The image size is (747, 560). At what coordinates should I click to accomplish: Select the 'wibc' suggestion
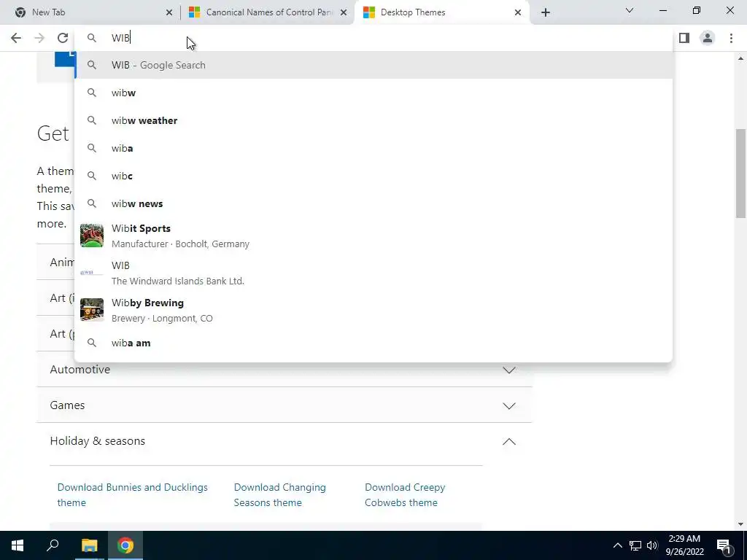click(374, 176)
